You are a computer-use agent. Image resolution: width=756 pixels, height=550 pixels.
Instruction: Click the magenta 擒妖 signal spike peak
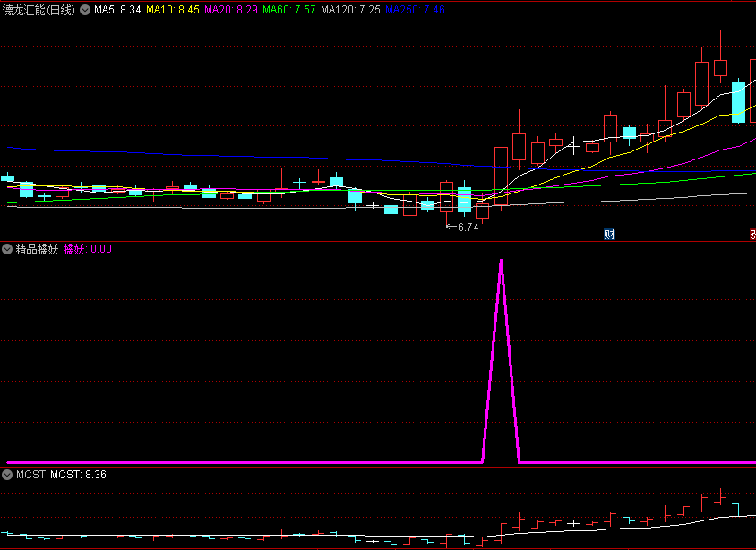502,262
